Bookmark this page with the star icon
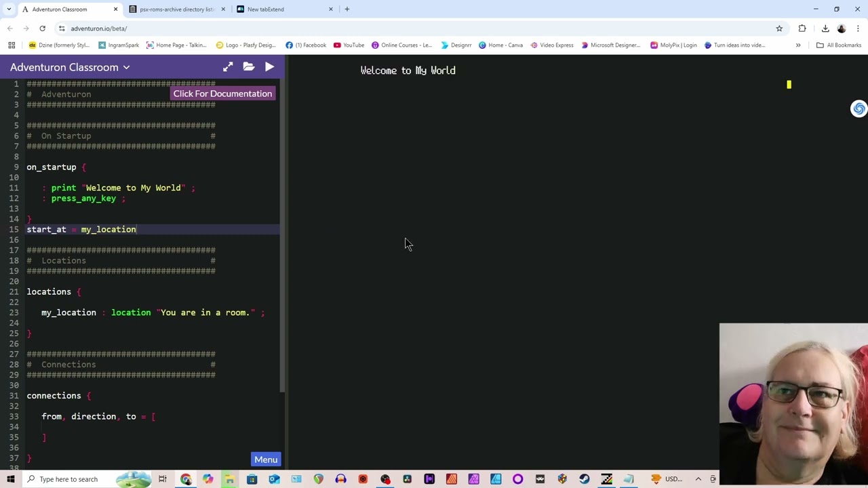Image resolution: width=868 pixels, height=488 pixels. [779, 28]
